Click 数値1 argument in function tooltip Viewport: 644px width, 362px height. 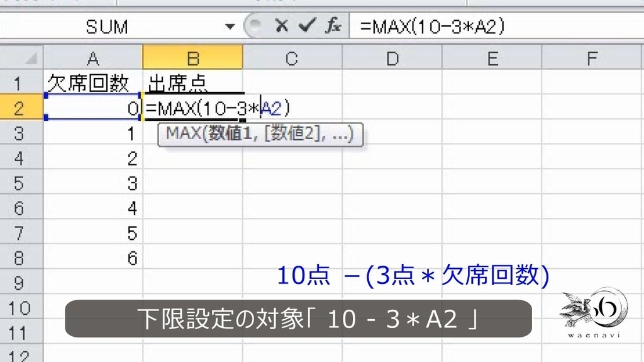click(230, 133)
